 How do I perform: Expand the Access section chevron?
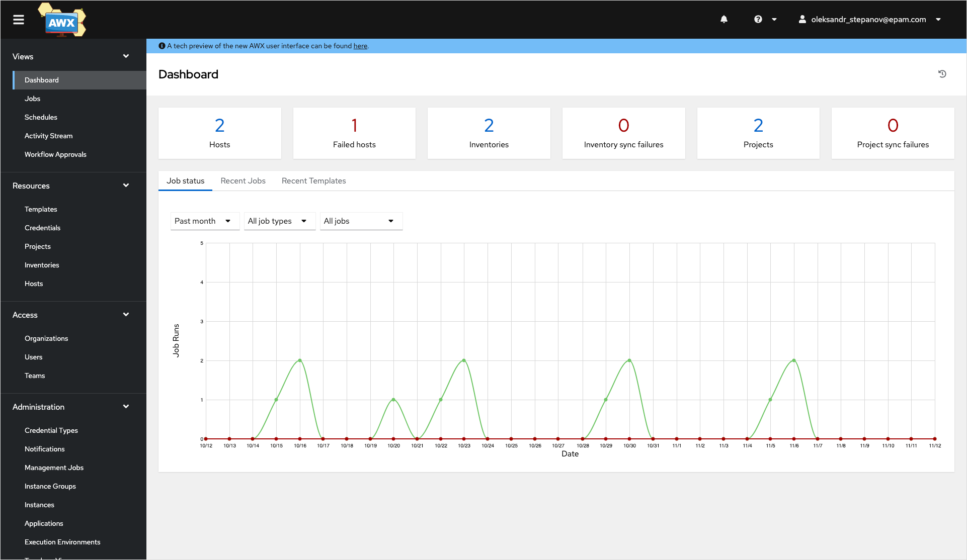coord(126,314)
